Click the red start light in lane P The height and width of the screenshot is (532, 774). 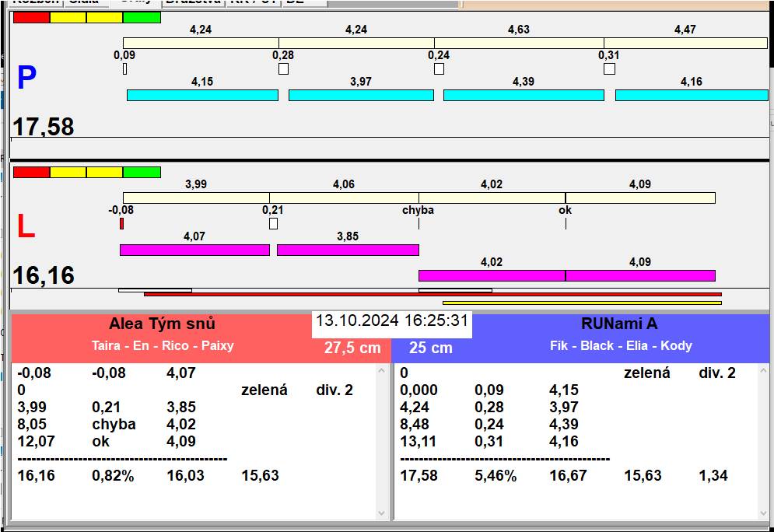[x=31, y=17]
